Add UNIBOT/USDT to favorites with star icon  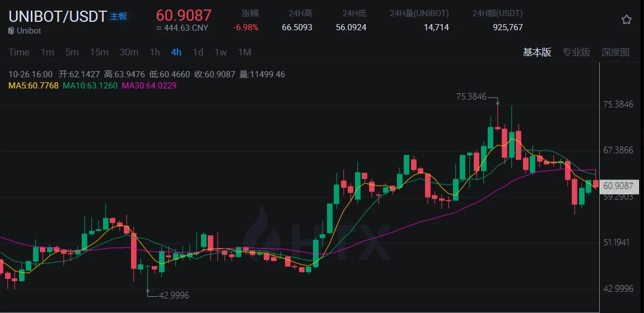pyautogui.click(x=627, y=20)
